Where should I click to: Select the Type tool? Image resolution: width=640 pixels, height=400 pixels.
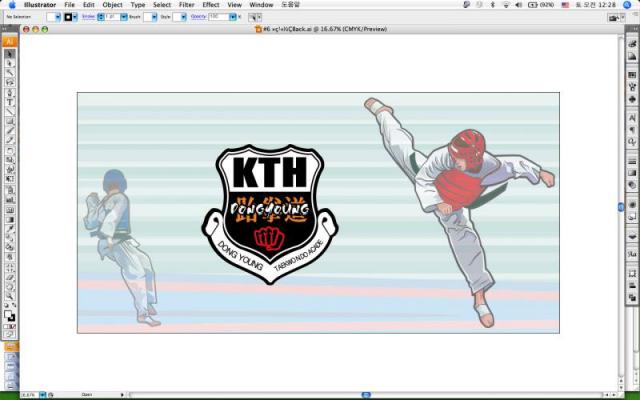pos(10,102)
